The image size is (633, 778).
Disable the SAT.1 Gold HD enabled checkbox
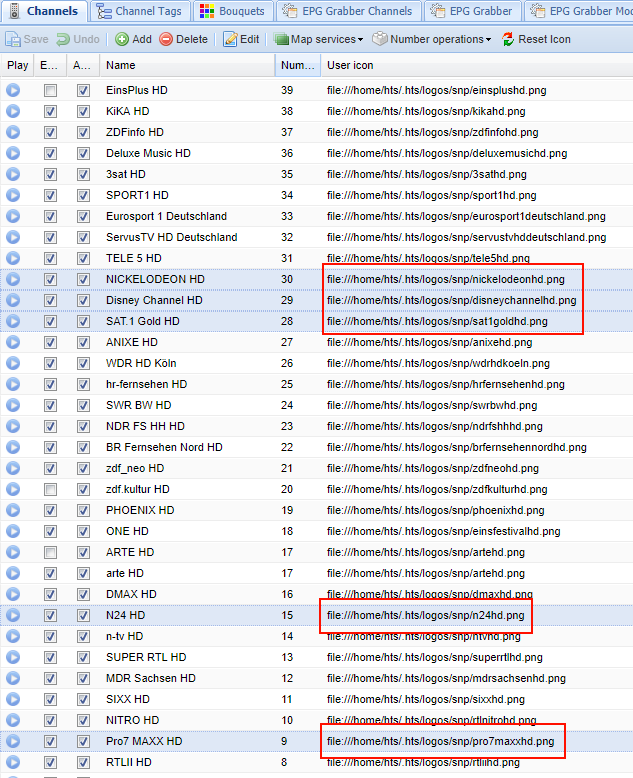click(50, 322)
